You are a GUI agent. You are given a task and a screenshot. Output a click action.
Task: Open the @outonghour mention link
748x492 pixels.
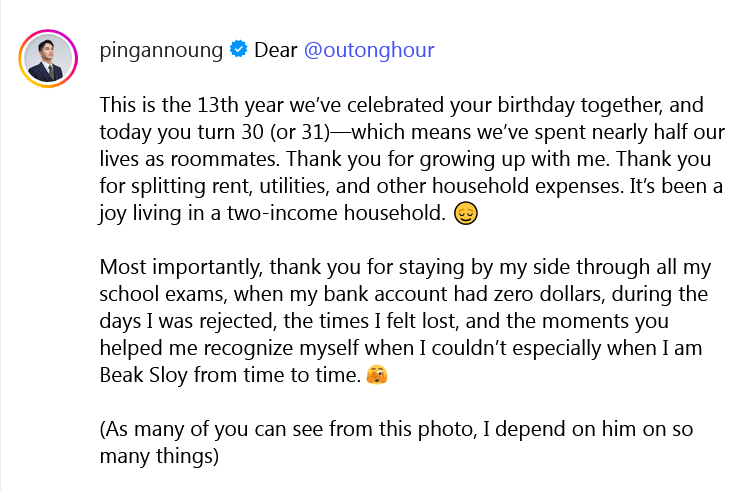(368, 50)
